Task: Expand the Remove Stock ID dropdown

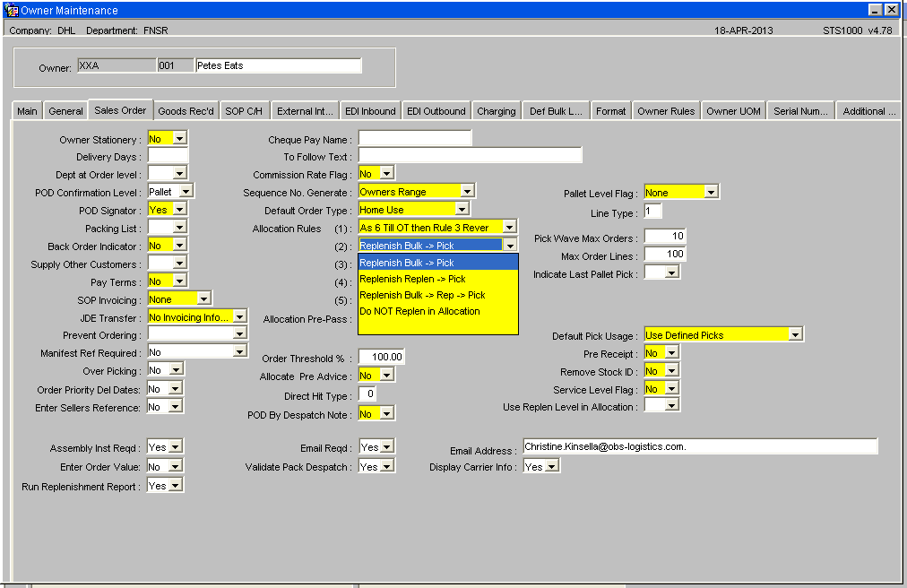Action: tap(671, 370)
